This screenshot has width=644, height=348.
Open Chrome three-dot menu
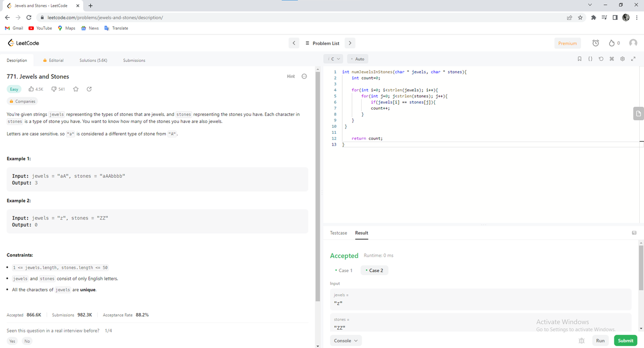click(636, 17)
